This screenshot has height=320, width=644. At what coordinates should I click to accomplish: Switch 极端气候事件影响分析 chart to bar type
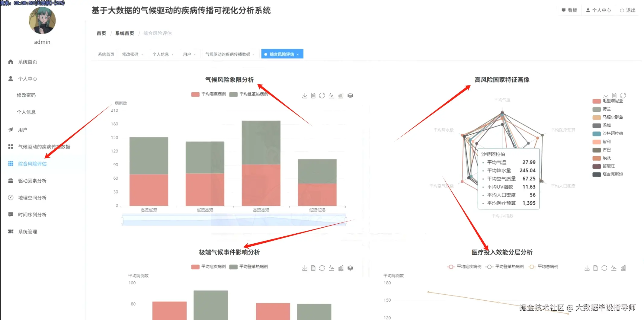click(x=341, y=268)
